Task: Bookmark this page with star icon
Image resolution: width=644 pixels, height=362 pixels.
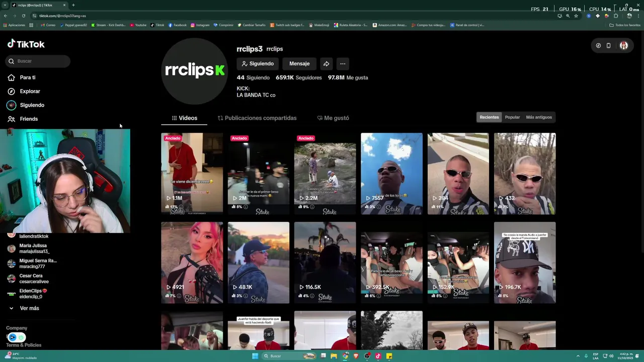Action: tap(576, 16)
